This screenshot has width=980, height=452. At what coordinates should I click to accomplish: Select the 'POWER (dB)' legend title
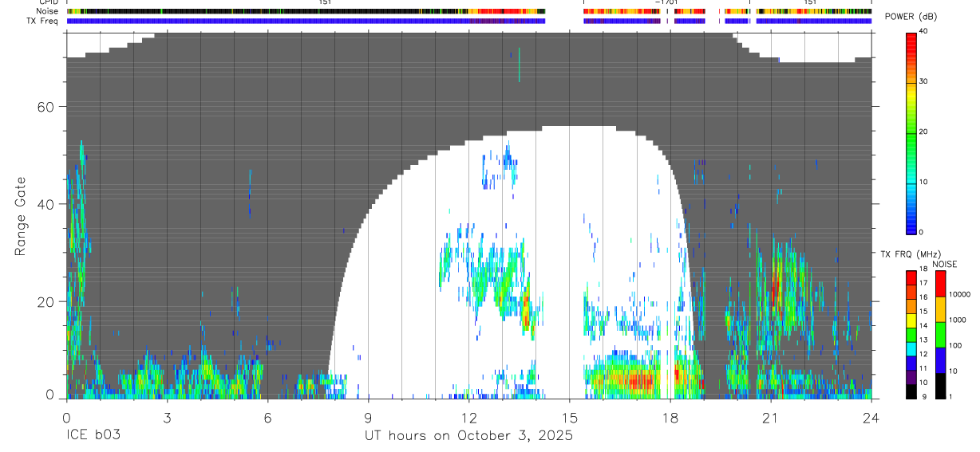[x=911, y=17]
